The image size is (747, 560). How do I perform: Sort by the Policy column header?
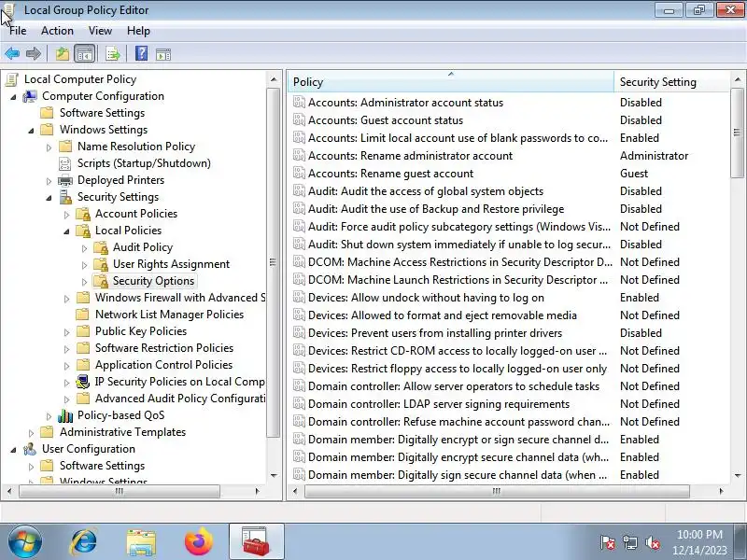point(451,82)
